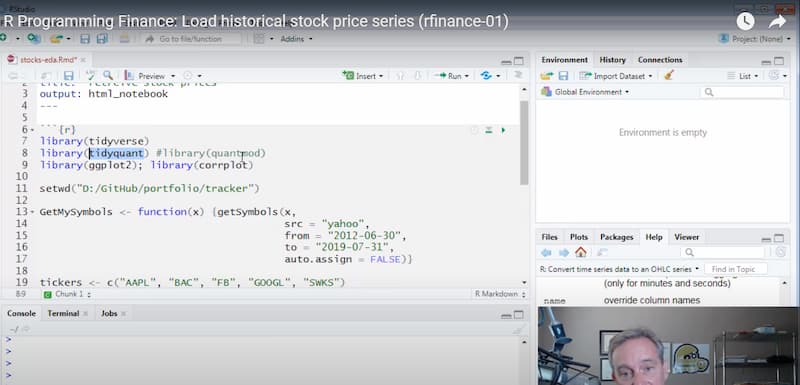
Task: Open the Run dropdown menu
Action: coord(466,75)
